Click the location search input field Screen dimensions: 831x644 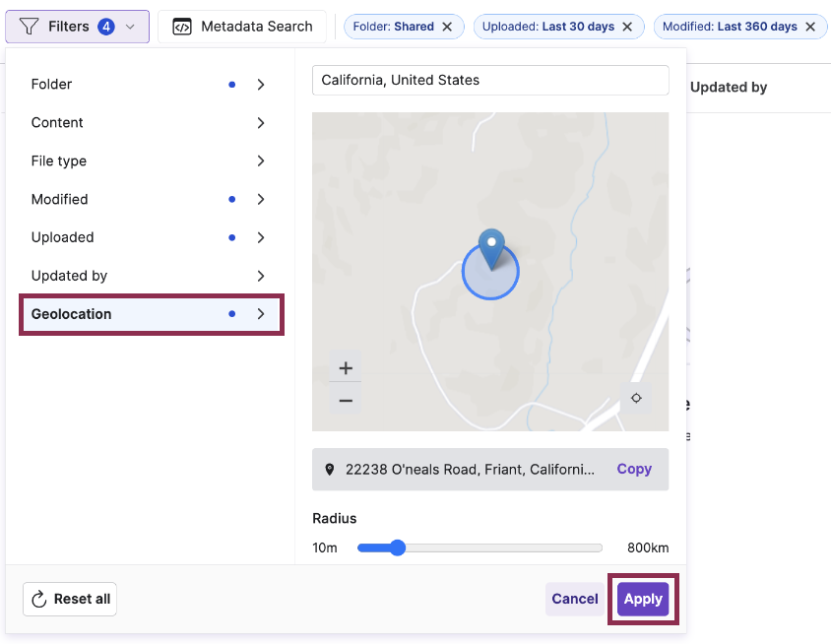click(490, 80)
